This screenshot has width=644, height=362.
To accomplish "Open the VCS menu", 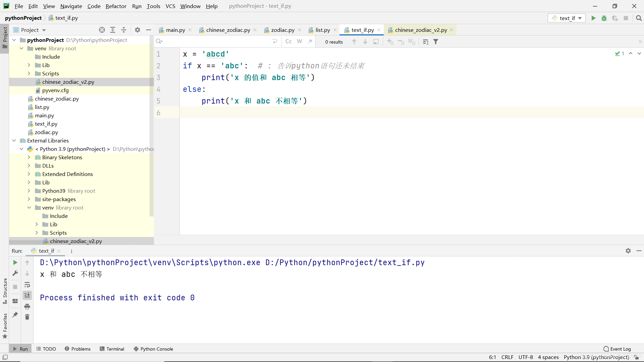I will pos(170,6).
